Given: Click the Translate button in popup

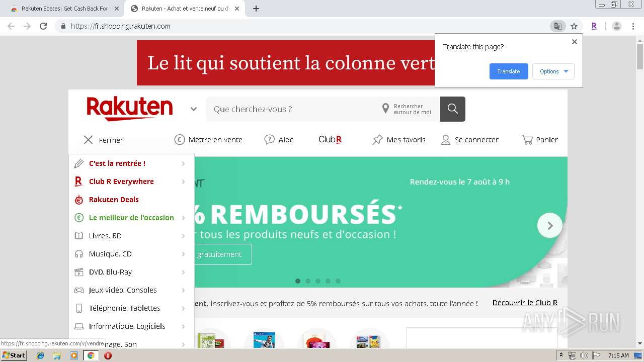Looking at the screenshot, I should coord(509,71).
